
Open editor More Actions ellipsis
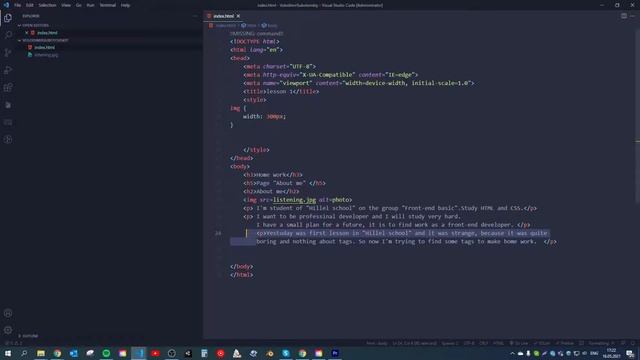[632, 16]
